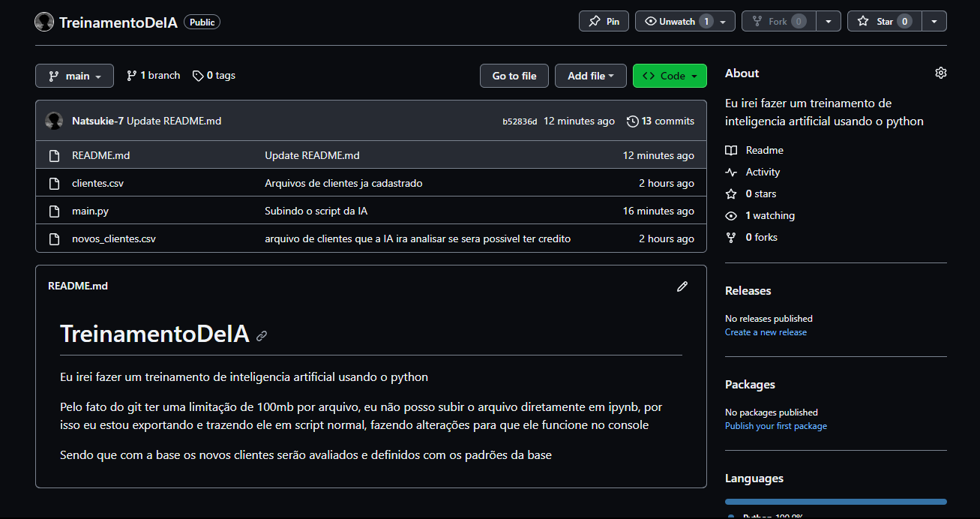Copy the TreinamentoDeIA heading permalink icon

[261, 335]
